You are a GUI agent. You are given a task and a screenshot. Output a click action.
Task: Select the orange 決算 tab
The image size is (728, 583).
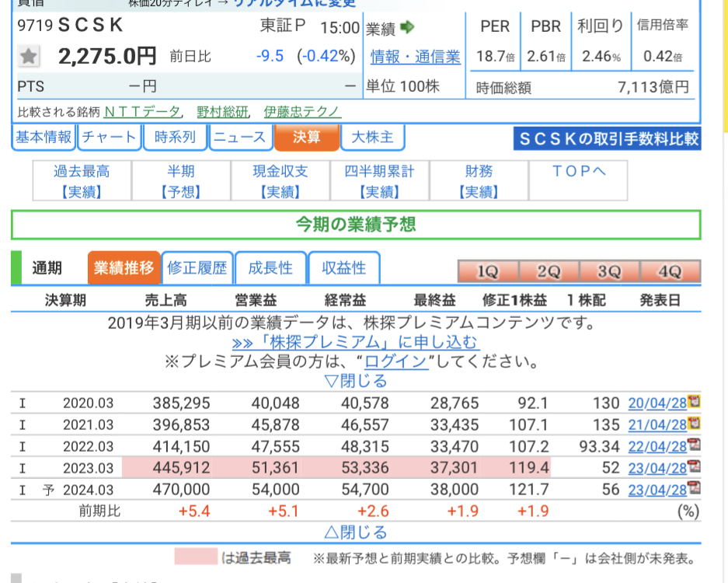tap(307, 137)
